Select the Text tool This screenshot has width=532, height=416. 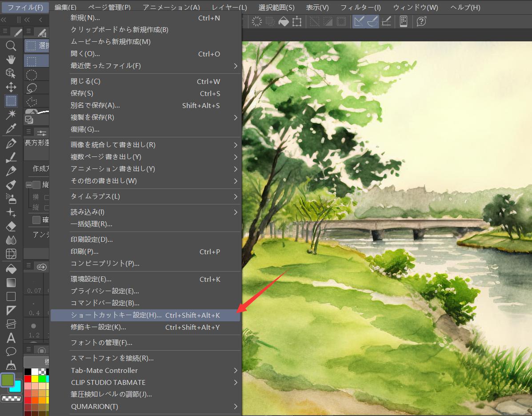[x=11, y=338]
